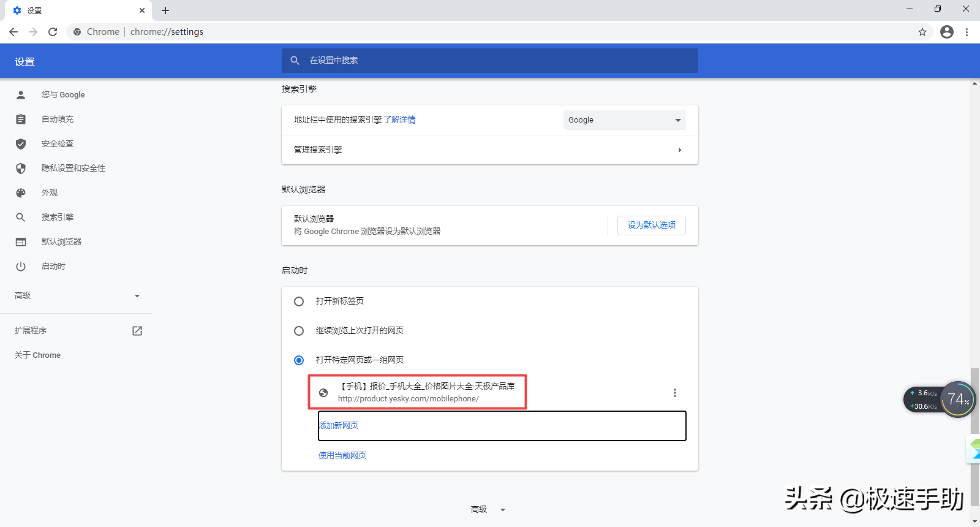Go to 启动时 settings section

point(53,266)
